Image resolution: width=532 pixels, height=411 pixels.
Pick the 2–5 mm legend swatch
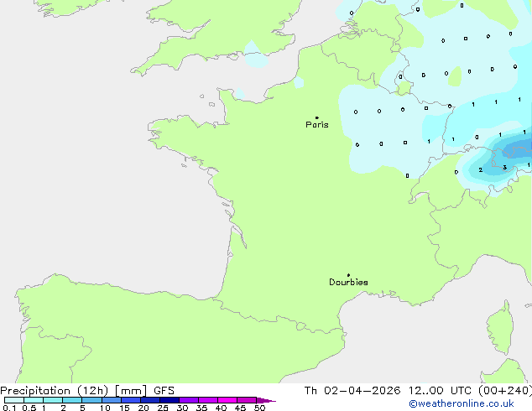tap(72, 400)
